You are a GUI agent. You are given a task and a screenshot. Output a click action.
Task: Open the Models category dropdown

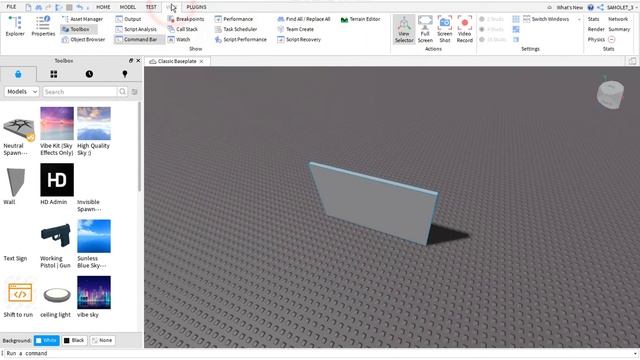point(22,92)
